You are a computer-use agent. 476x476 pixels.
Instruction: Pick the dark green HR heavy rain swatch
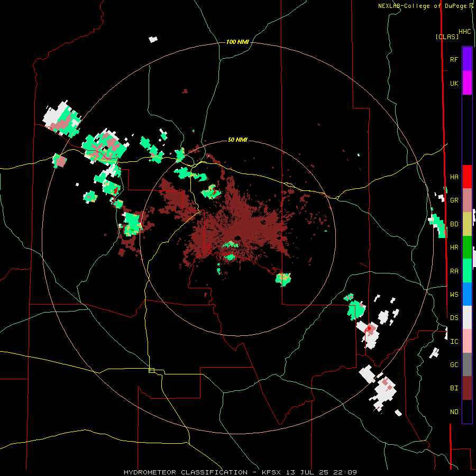(467, 248)
